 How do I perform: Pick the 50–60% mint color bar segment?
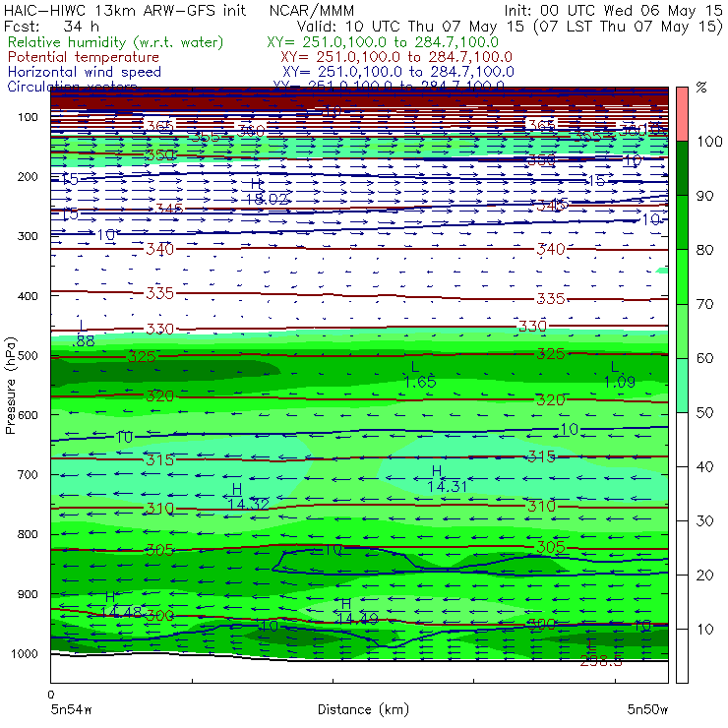[682, 386]
